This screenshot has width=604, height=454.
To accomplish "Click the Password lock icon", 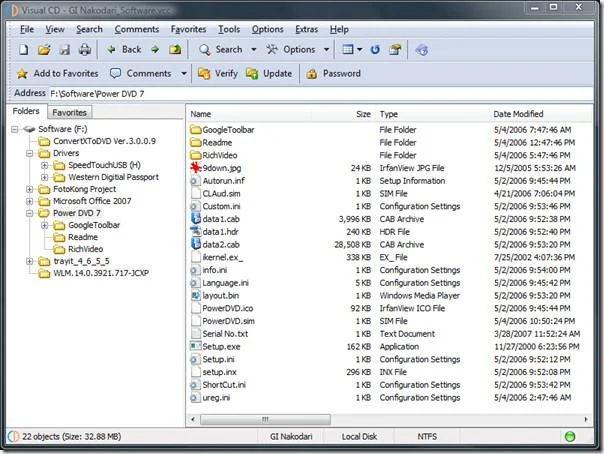I will 312,74.
